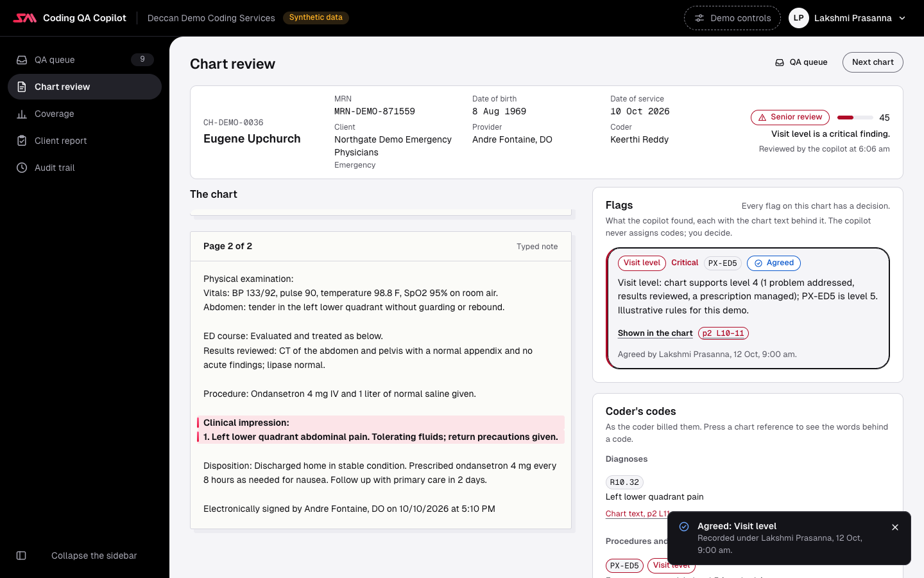The width and height of the screenshot is (924, 578).
Task: Click the QA queue inbox link in header
Action: tap(801, 62)
